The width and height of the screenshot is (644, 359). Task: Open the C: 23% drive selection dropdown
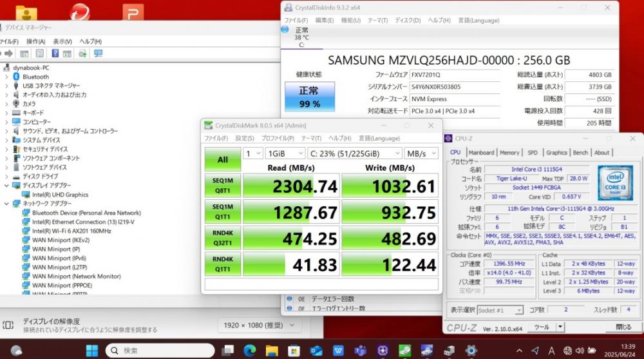pyautogui.click(x=355, y=153)
